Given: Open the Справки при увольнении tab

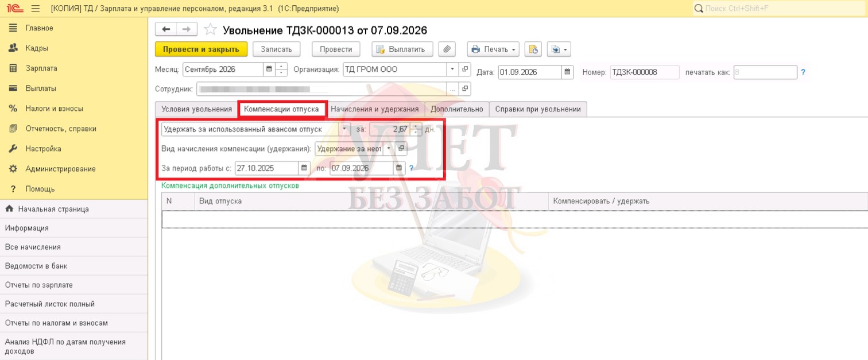Looking at the screenshot, I should coord(538,109).
